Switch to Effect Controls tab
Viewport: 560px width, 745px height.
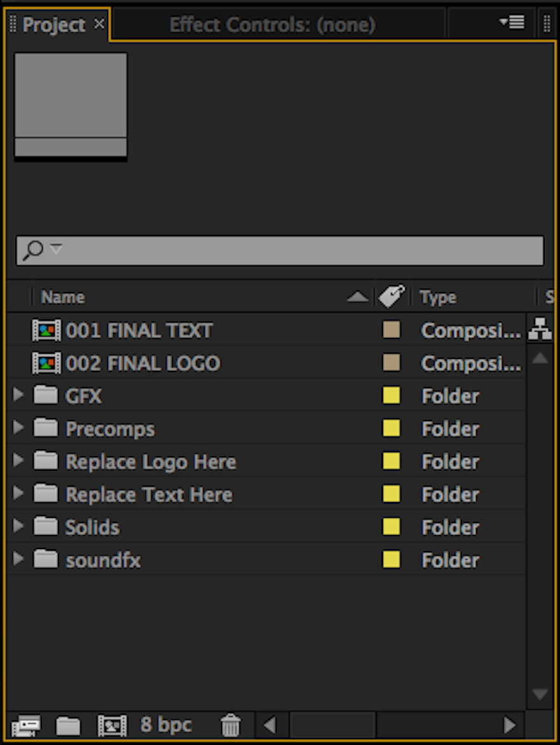272,25
